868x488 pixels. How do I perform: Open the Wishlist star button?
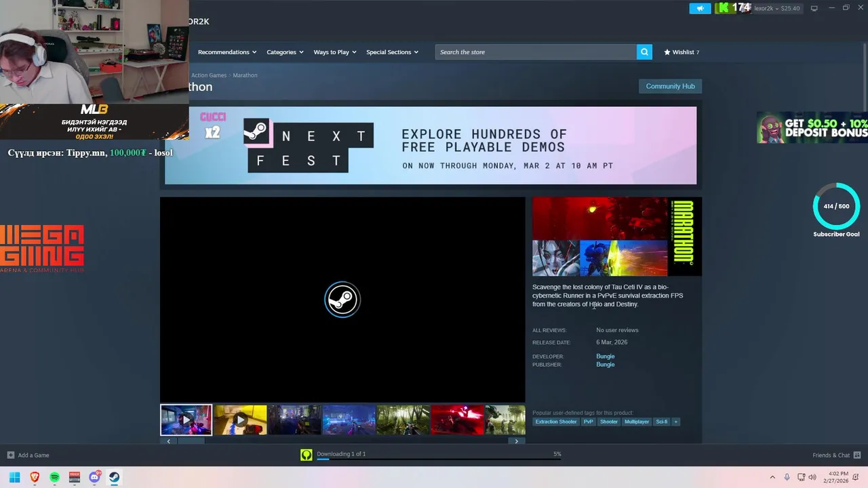[682, 52]
